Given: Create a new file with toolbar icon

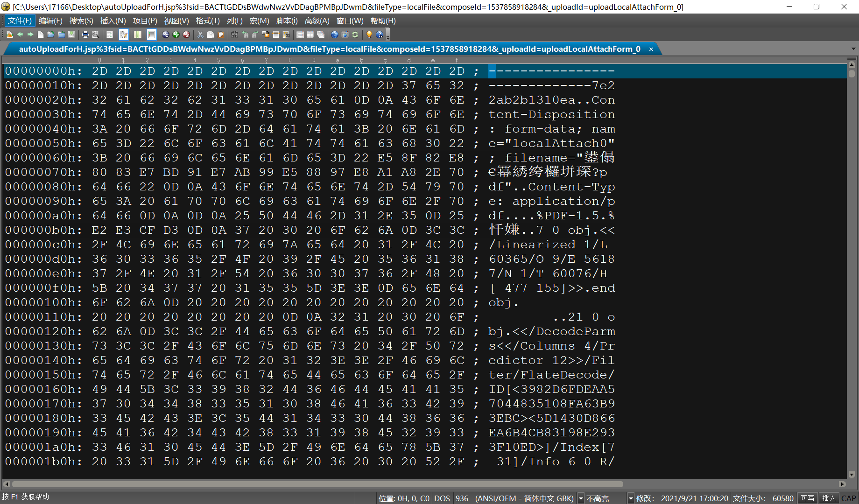Looking at the screenshot, I should pyautogui.click(x=41, y=35).
